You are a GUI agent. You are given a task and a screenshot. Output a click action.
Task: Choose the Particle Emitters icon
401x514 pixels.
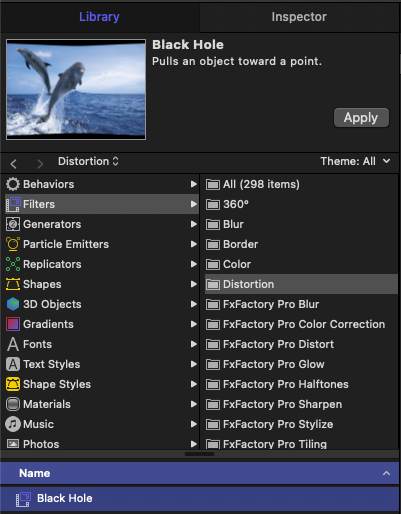[13, 244]
